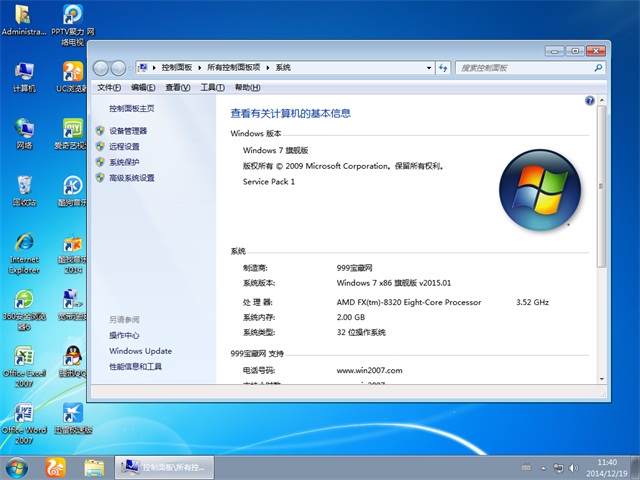Open Device Manager (设备管理器) link

click(x=128, y=131)
